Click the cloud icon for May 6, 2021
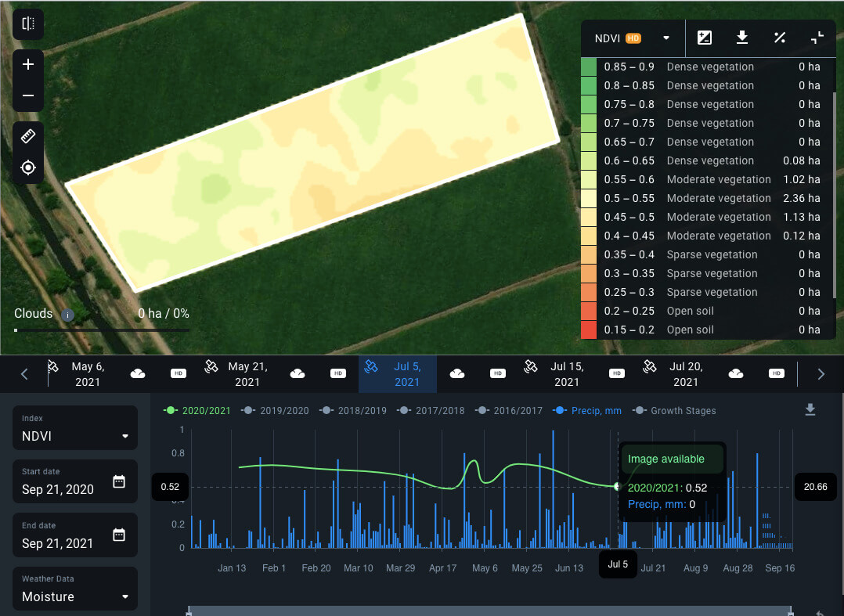The height and width of the screenshot is (616, 844). pos(138,373)
